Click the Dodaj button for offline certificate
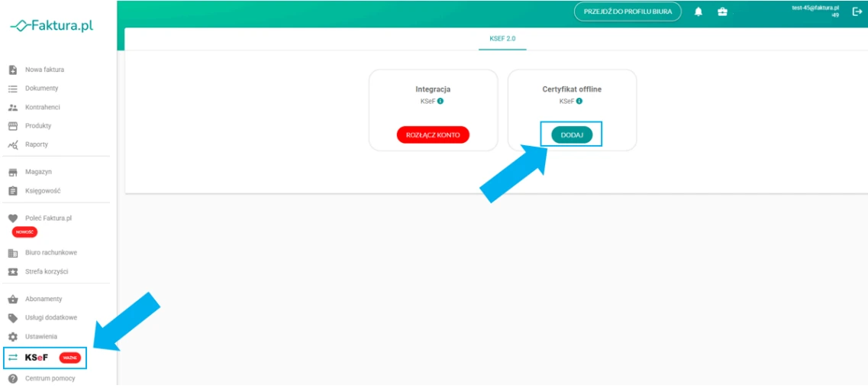The image size is (868, 392). coord(571,134)
